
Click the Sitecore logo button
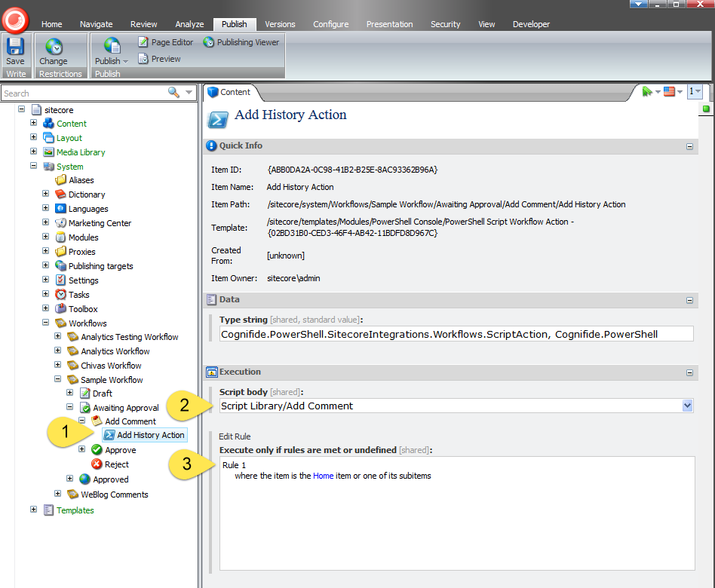tap(15, 18)
